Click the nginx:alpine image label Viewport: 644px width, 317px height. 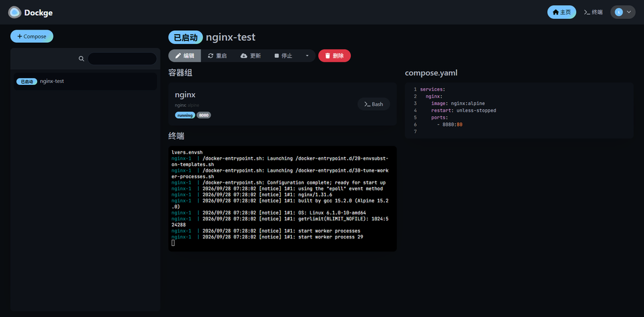tap(187, 105)
